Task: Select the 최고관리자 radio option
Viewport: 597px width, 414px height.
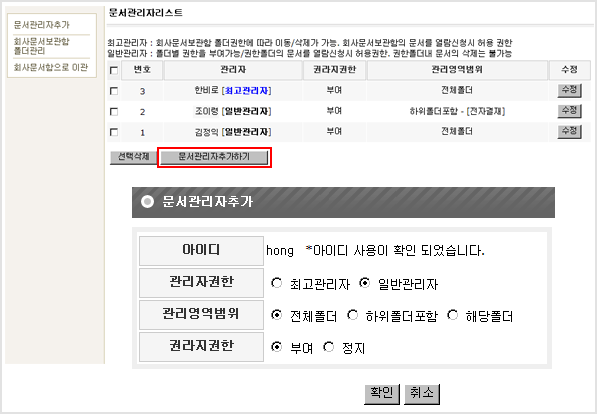Action: 276,283
